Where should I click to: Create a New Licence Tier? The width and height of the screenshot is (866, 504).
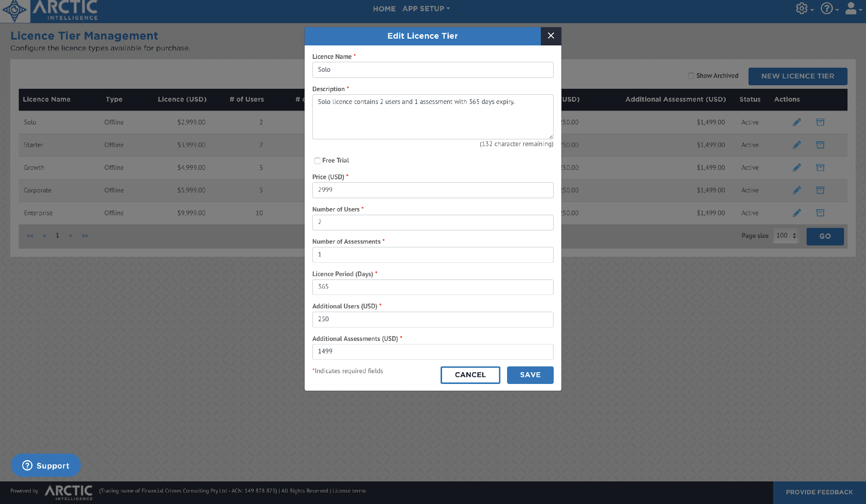[x=798, y=76]
